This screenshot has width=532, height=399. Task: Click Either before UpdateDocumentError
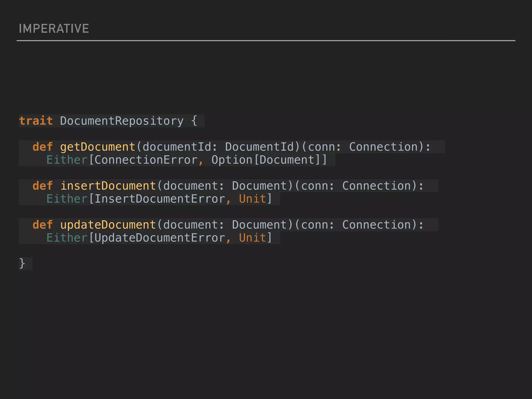[x=67, y=238]
